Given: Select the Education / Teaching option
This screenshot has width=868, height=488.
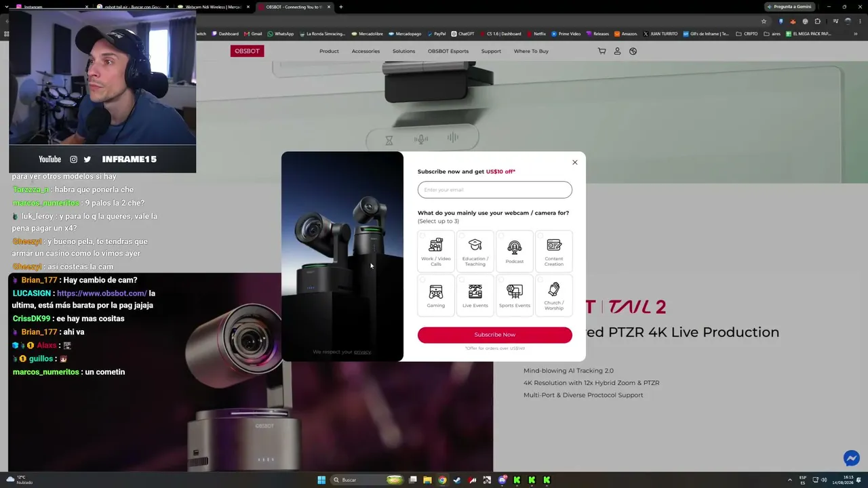Looking at the screenshot, I should (475, 251).
